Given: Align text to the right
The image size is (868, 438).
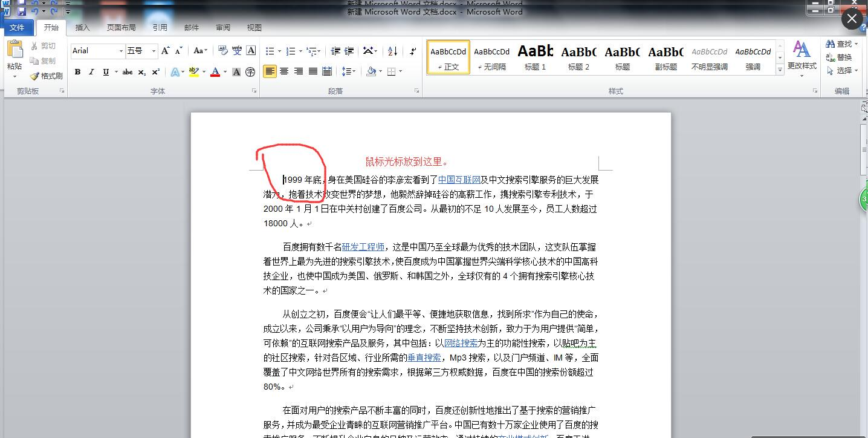Looking at the screenshot, I should pos(299,71).
